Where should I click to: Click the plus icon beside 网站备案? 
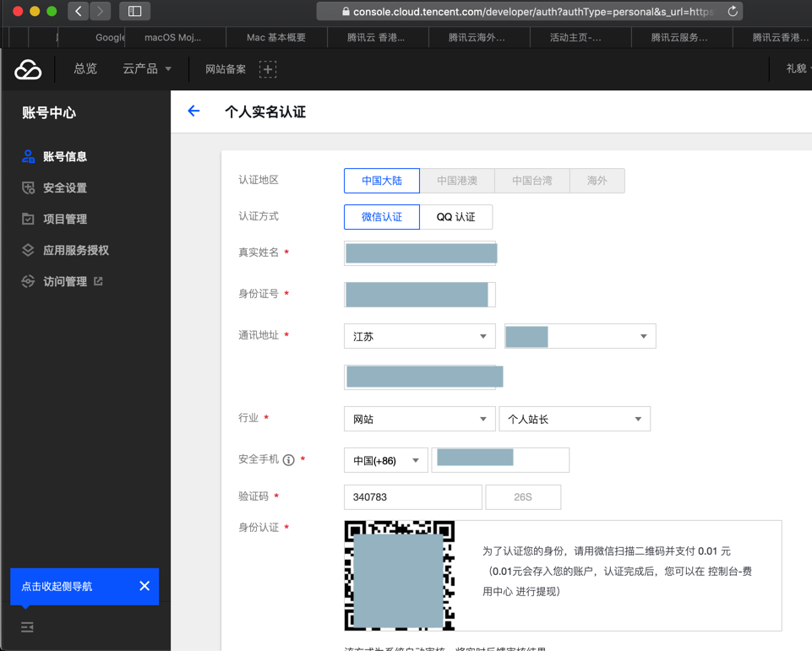click(x=268, y=69)
